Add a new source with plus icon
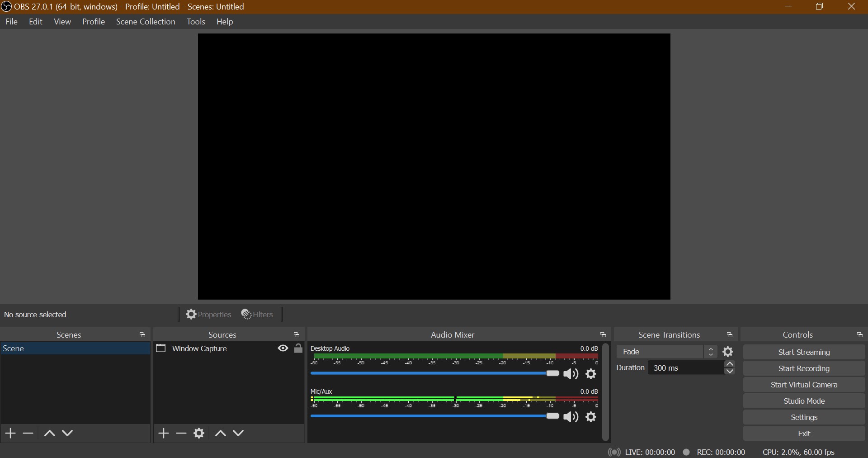This screenshot has width=868, height=458. (x=164, y=433)
